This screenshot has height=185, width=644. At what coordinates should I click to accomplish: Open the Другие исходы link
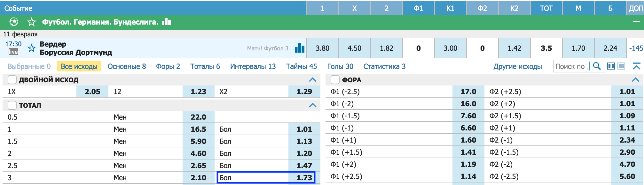point(517,66)
